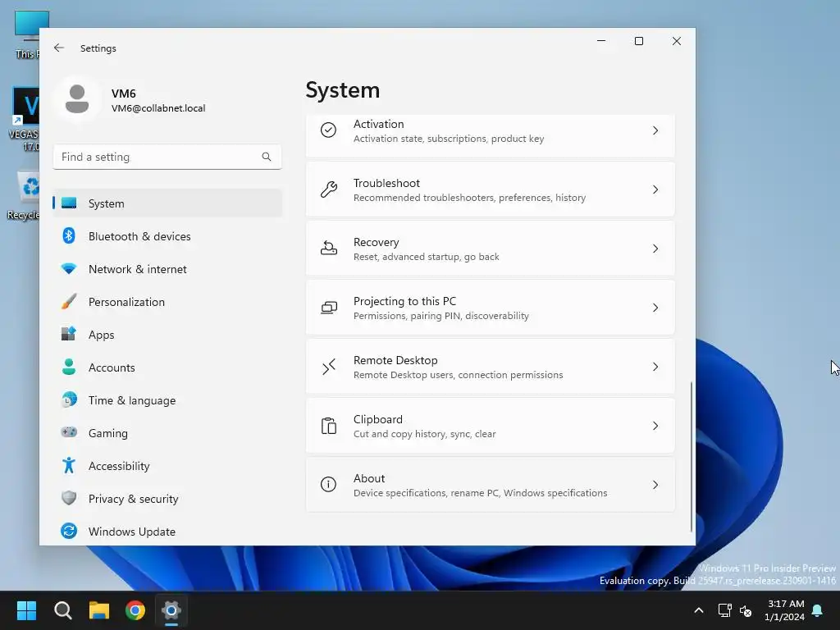Click the Privacy & security shield icon
The height and width of the screenshot is (630, 840).
[69, 498]
